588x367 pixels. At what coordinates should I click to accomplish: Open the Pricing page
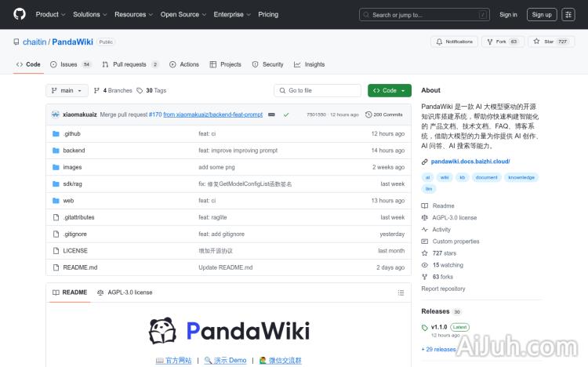(268, 14)
